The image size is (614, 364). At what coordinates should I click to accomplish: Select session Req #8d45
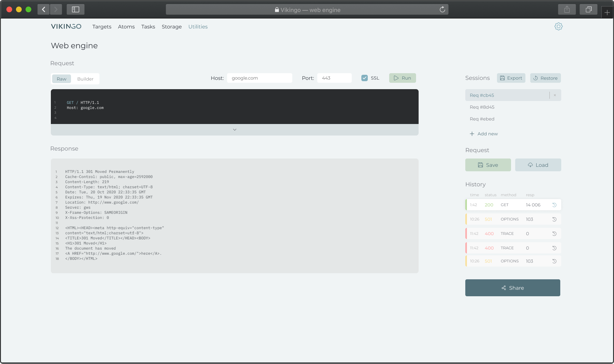point(482,107)
